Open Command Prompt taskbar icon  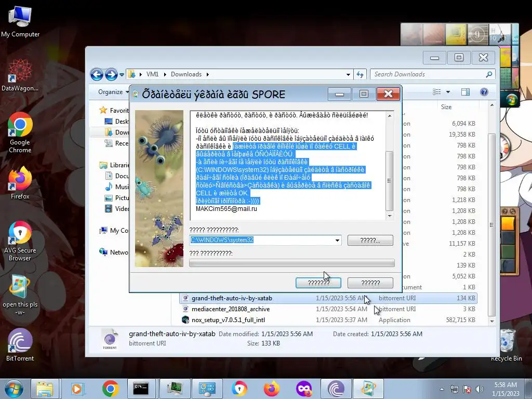coord(140,389)
